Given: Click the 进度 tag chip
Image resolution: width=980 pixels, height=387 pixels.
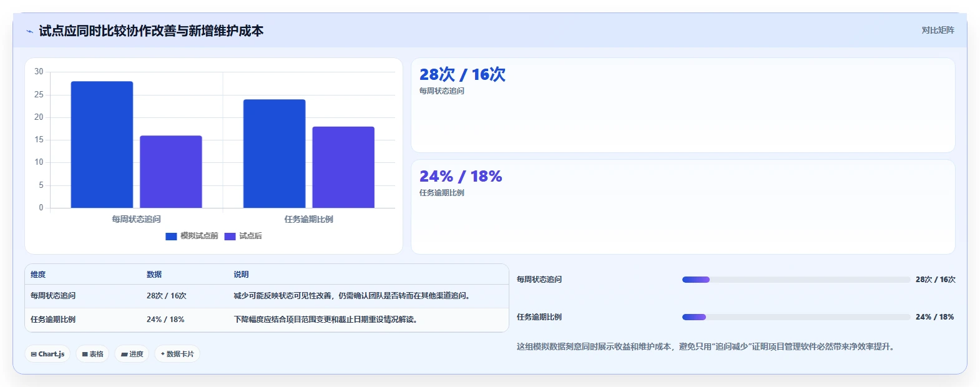Looking at the screenshot, I should 132,354.
